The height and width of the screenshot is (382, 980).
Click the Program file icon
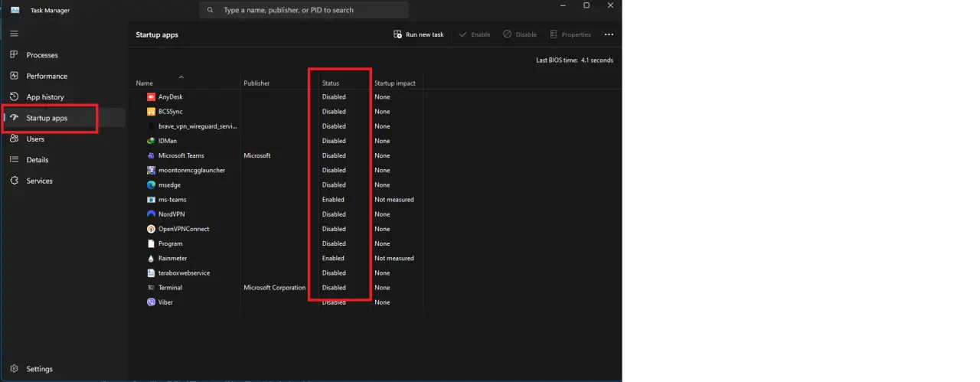pyautogui.click(x=151, y=243)
